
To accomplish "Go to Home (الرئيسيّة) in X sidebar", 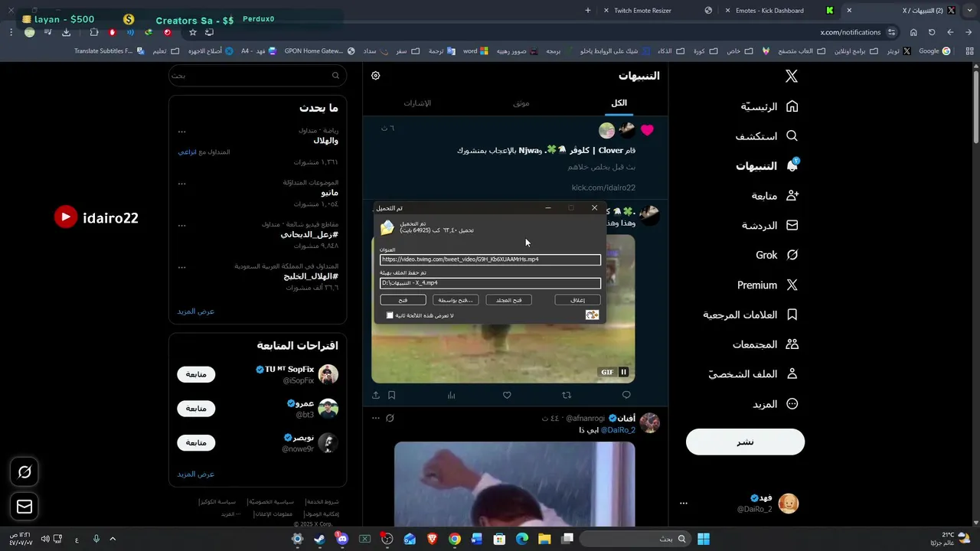I will point(769,106).
